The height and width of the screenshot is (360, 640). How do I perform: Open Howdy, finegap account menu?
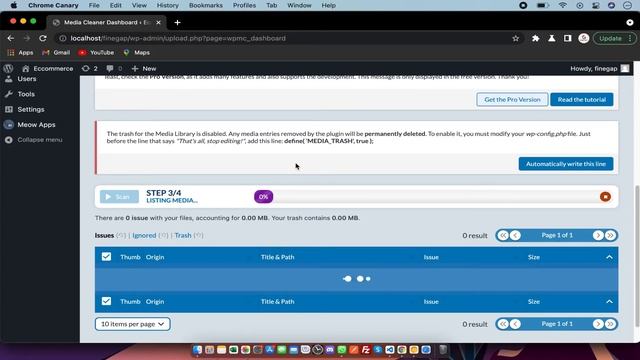(x=600, y=68)
